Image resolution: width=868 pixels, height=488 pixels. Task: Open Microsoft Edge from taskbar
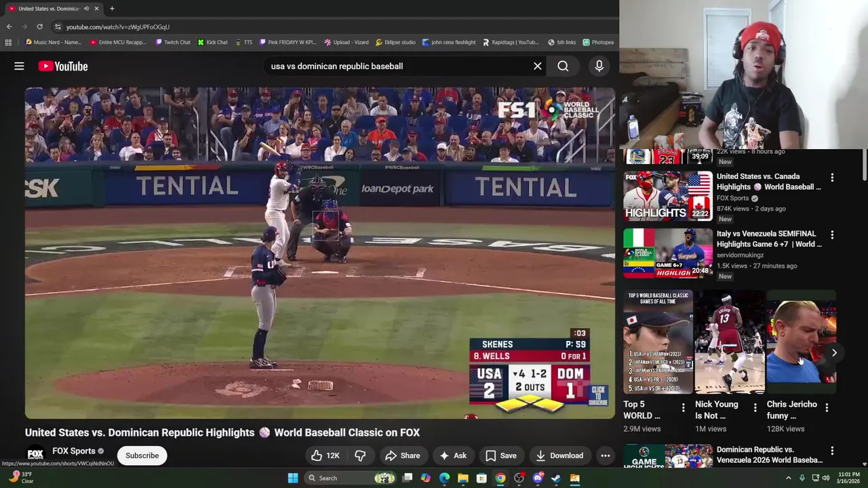click(x=444, y=478)
